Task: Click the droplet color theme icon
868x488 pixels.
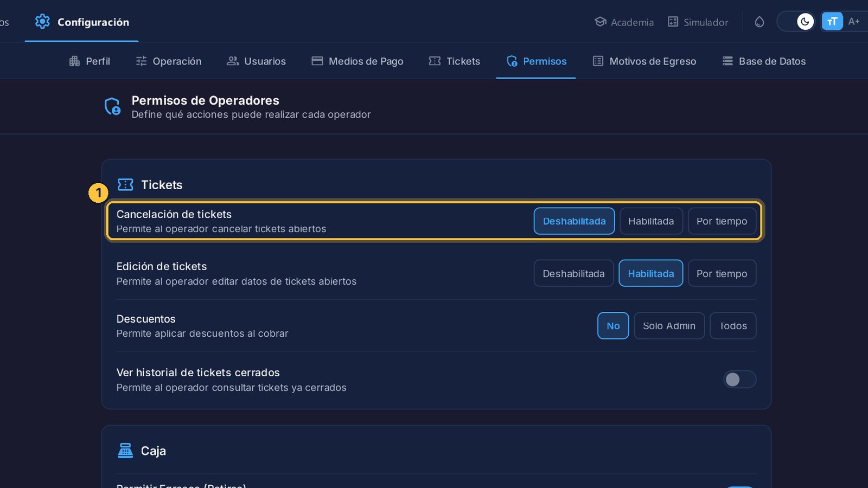Action: pyautogui.click(x=759, y=22)
